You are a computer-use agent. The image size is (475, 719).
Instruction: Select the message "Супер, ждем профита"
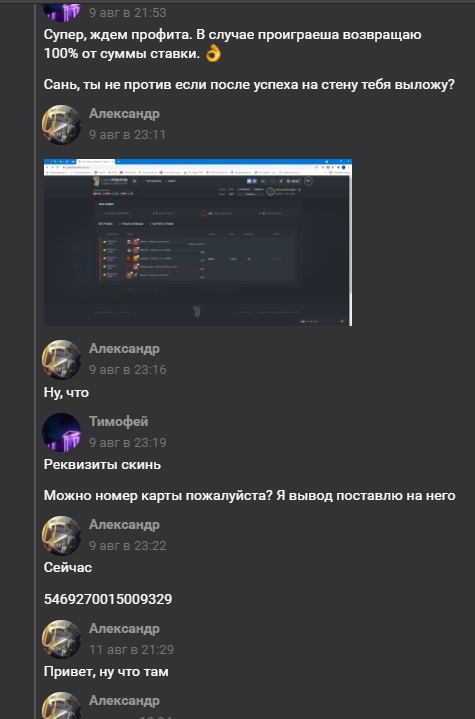point(232,44)
